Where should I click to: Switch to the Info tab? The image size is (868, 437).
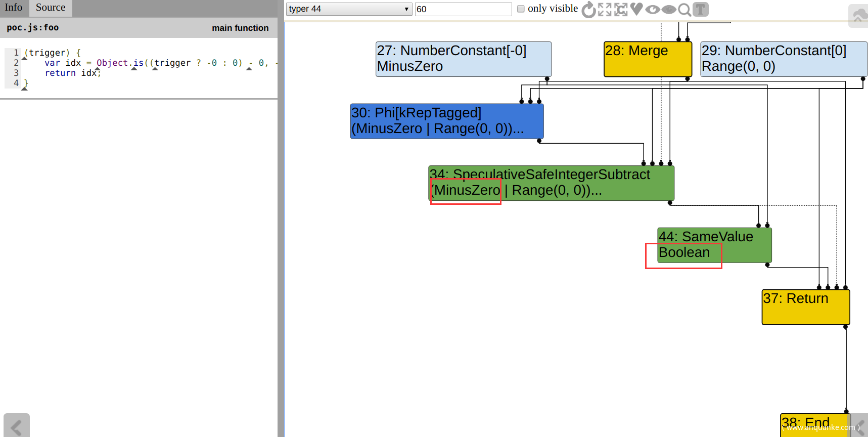point(14,8)
